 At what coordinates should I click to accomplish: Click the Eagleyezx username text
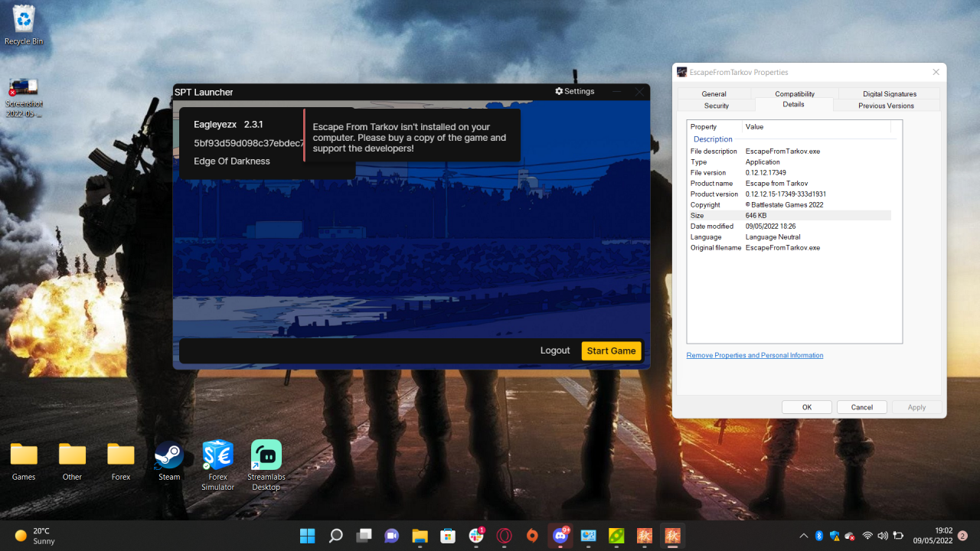pos(215,124)
